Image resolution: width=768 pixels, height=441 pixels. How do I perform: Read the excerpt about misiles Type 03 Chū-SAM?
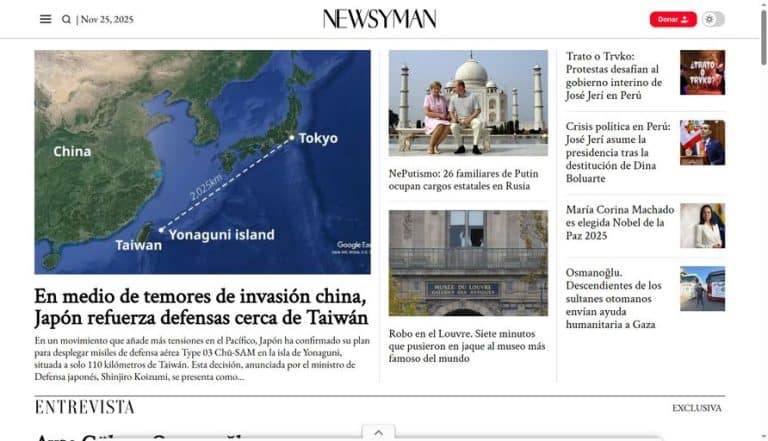(x=202, y=358)
